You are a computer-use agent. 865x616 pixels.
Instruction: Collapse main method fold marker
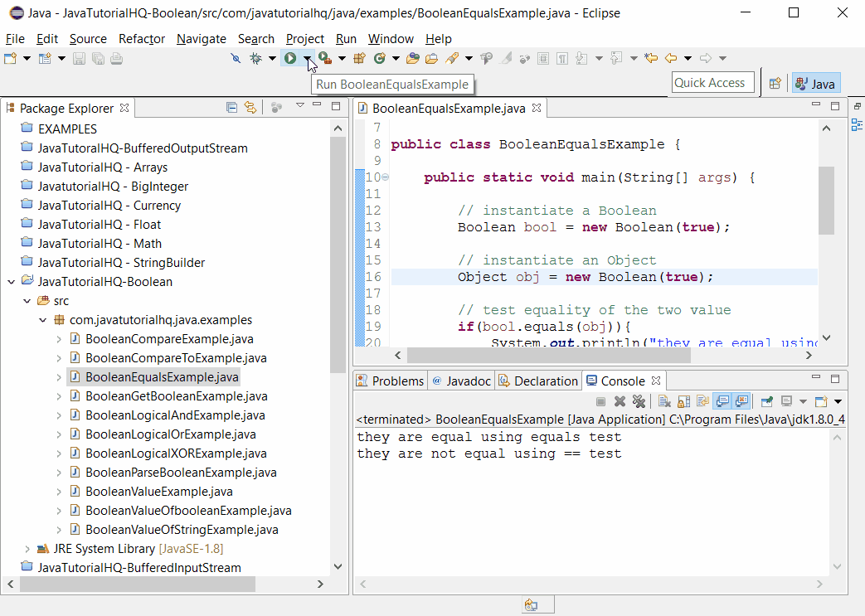point(386,177)
